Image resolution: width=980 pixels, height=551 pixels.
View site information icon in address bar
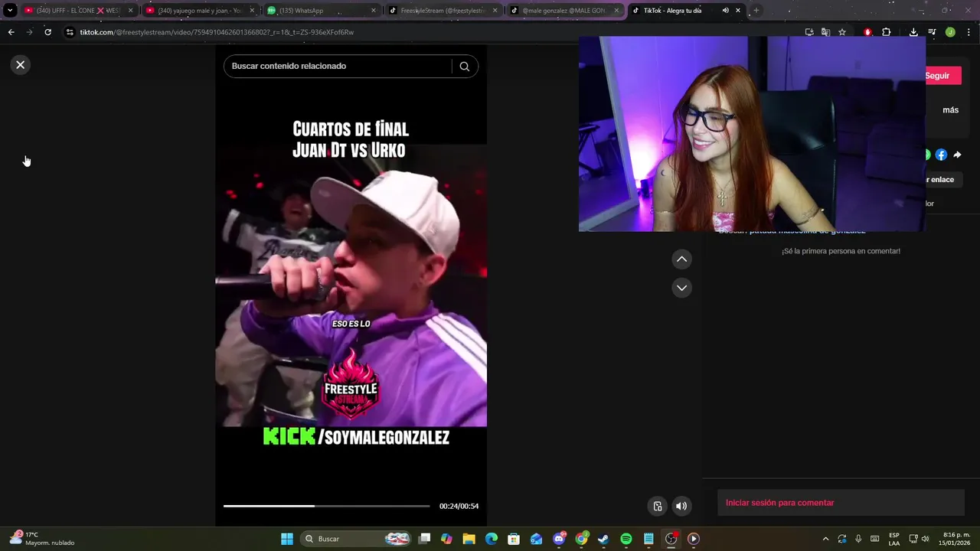pyautogui.click(x=70, y=32)
